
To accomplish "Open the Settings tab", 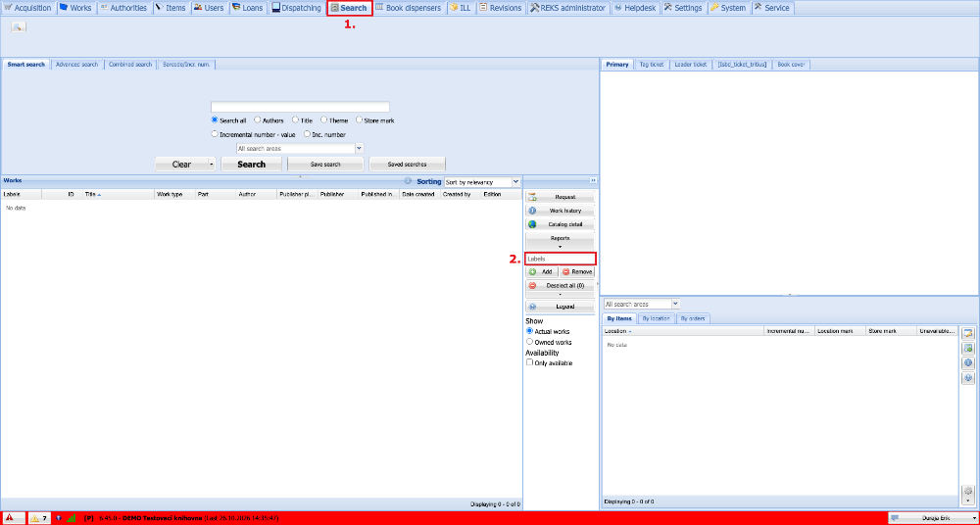I will tap(684, 8).
